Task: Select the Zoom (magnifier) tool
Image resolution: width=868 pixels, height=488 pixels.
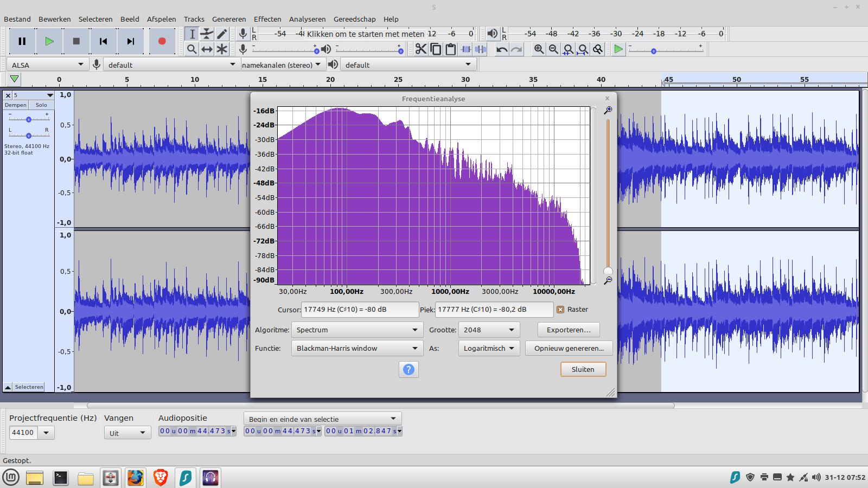Action: coord(192,49)
